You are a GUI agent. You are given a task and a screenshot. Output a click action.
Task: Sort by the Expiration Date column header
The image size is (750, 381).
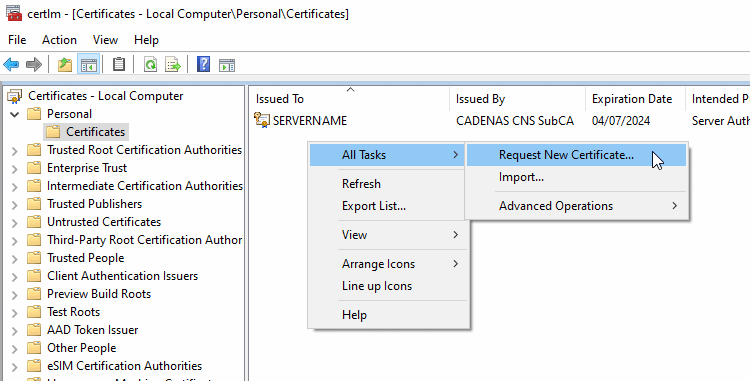[635, 99]
